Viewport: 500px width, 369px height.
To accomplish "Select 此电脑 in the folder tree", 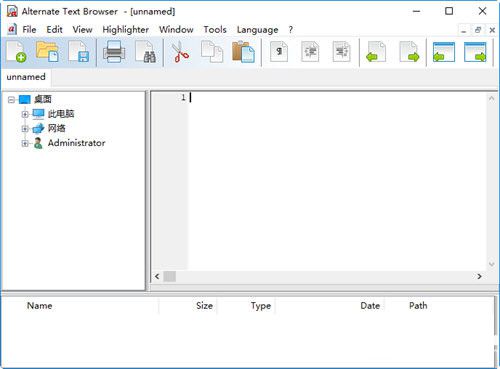I will coord(61,114).
